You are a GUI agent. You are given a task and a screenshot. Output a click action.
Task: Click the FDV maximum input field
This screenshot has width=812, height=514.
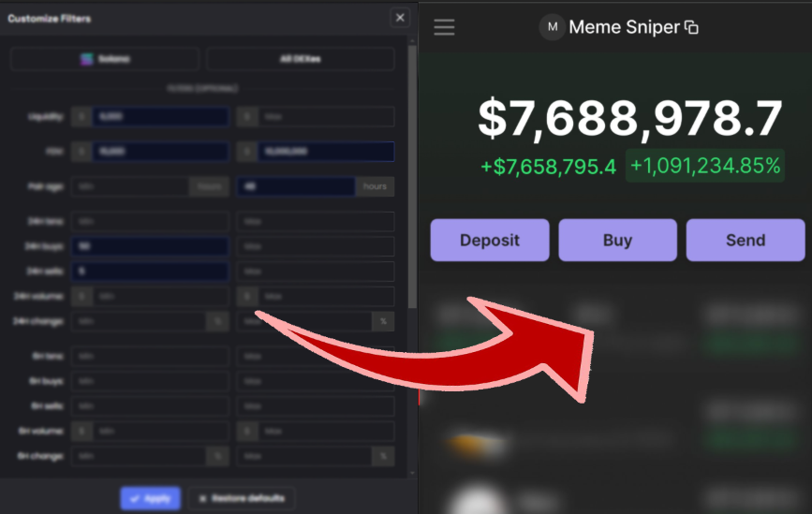[326, 152]
